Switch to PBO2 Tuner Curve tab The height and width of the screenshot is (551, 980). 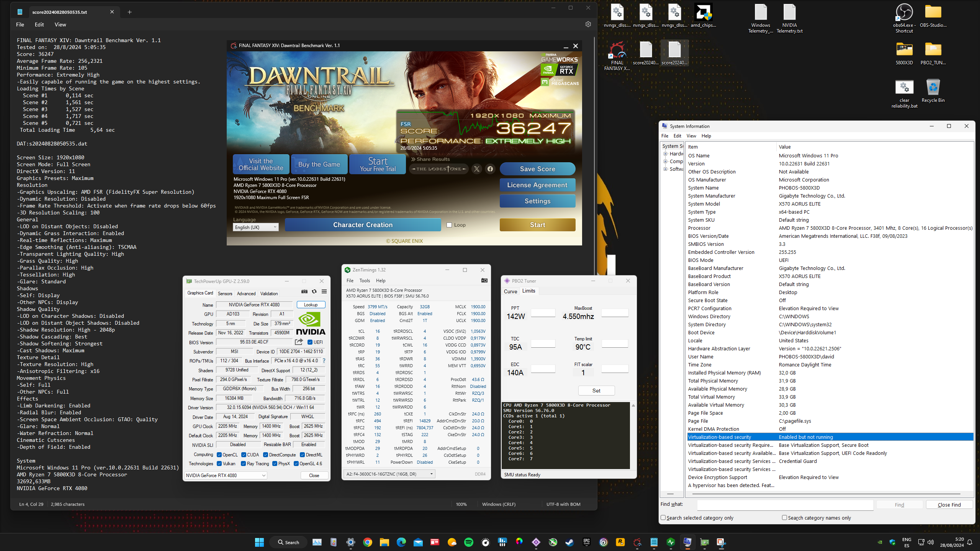tap(510, 291)
